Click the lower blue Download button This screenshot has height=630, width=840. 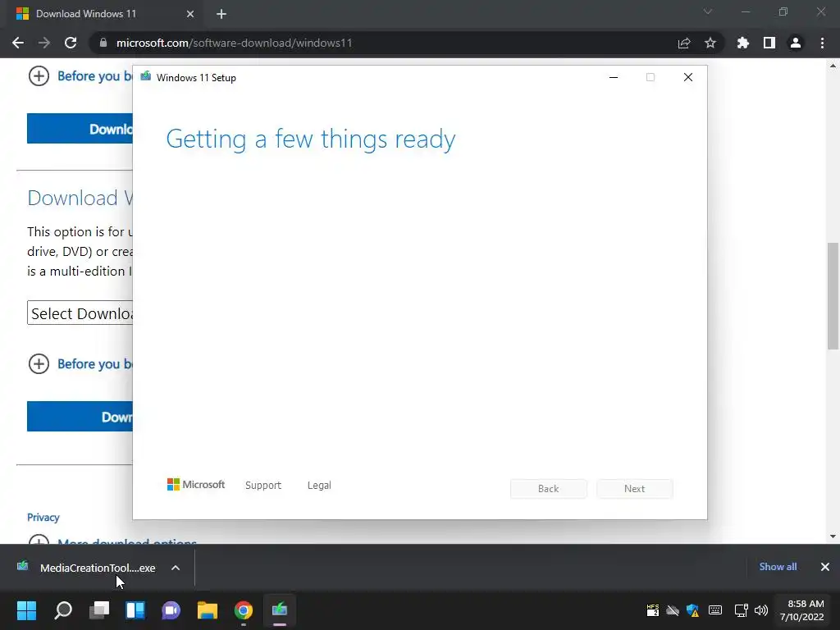(x=80, y=416)
